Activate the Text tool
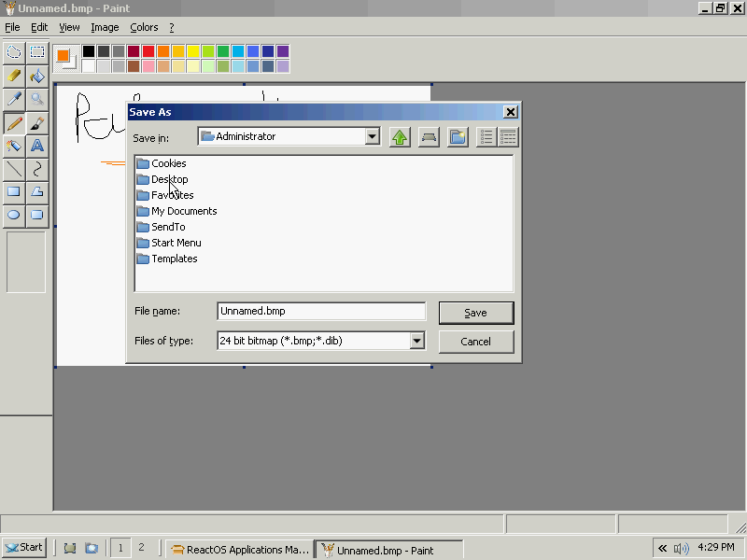The width and height of the screenshot is (747, 560). tap(37, 146)
